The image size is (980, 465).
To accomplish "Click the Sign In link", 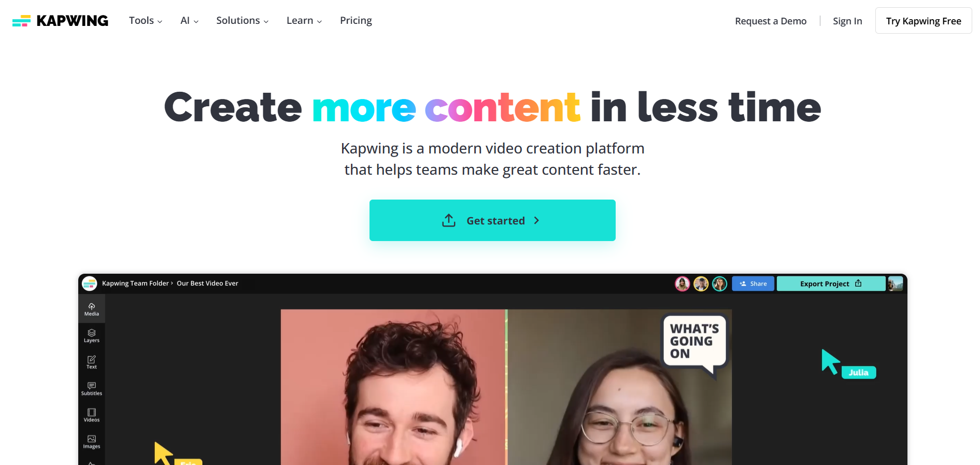I will click(847, 21).
